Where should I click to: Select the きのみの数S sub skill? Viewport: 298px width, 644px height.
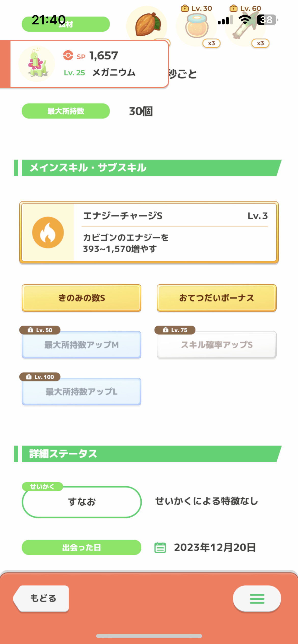82,298
